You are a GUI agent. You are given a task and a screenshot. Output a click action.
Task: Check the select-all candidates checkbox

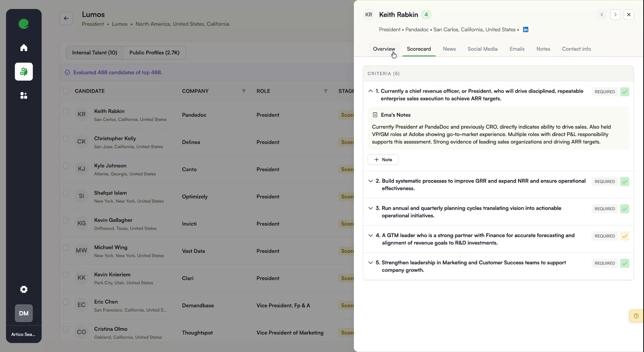point(66,91)
